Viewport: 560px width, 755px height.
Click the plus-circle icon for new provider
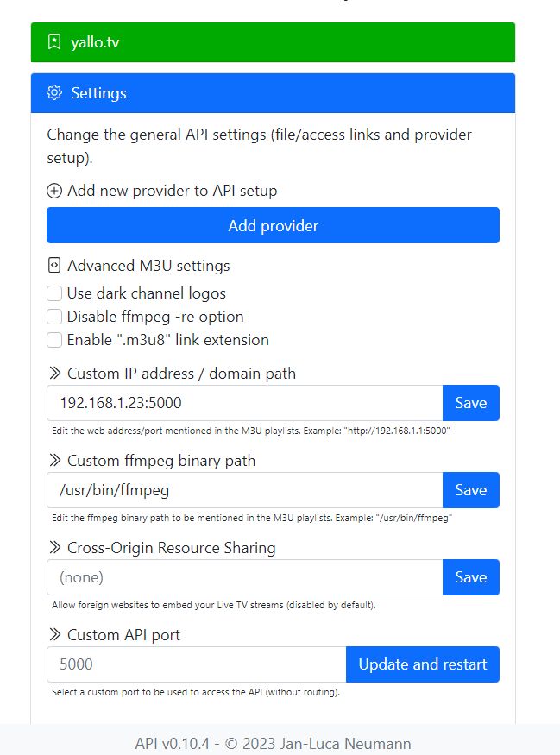[54, 191]
